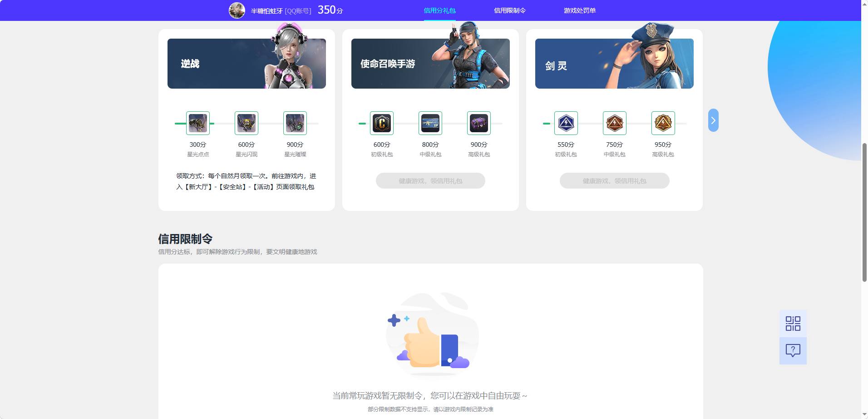This screenshot has height=419, width=868.
Task: Switch to 信用分礼包 tab
Action: pos(439,10)
